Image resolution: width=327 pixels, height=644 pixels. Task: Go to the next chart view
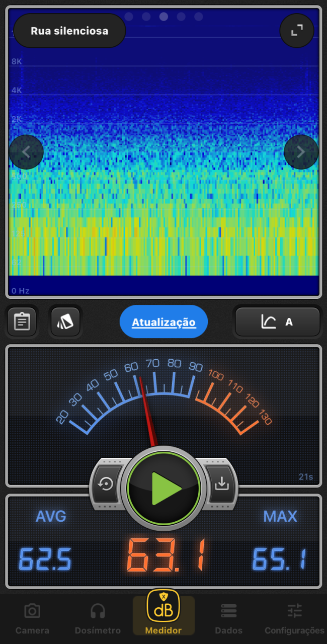pos(301,151)
